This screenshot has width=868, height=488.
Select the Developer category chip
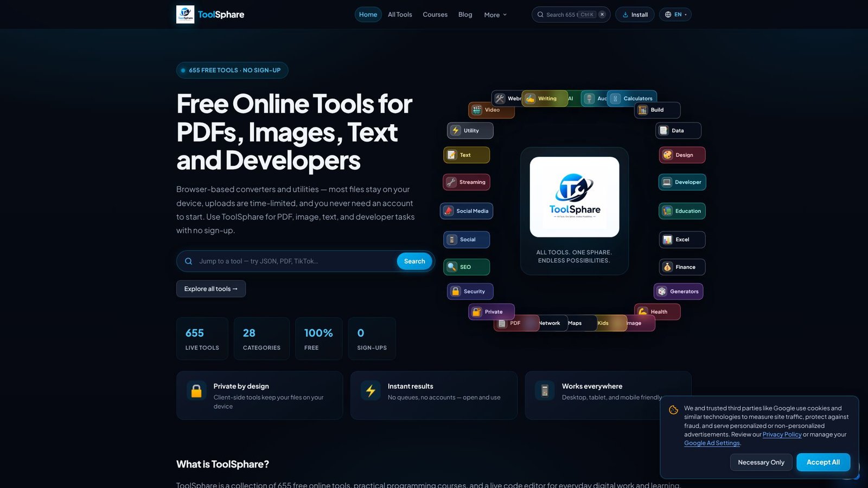click(682, 182)
